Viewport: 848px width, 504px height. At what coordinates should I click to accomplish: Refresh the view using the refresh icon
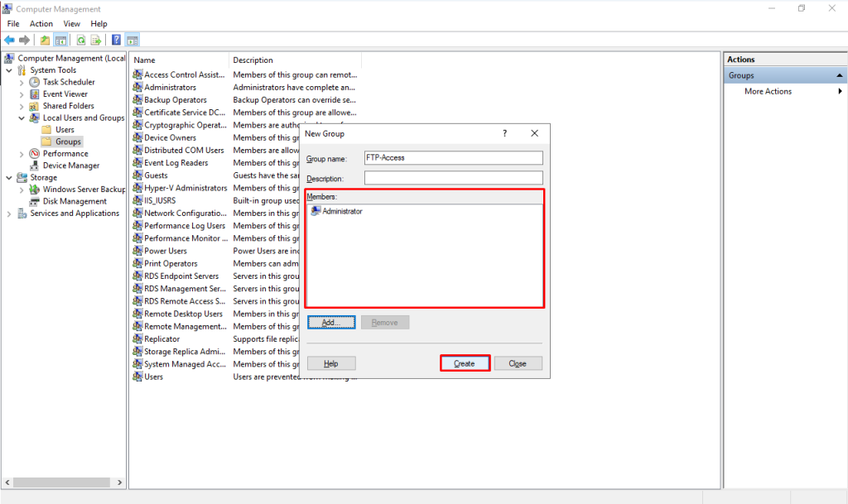[x=81, y=39]
